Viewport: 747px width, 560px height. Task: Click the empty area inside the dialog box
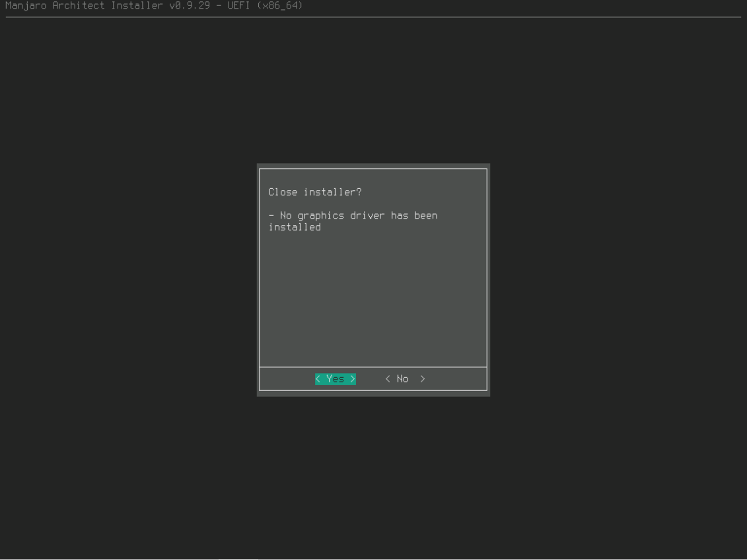coord(373,297)
